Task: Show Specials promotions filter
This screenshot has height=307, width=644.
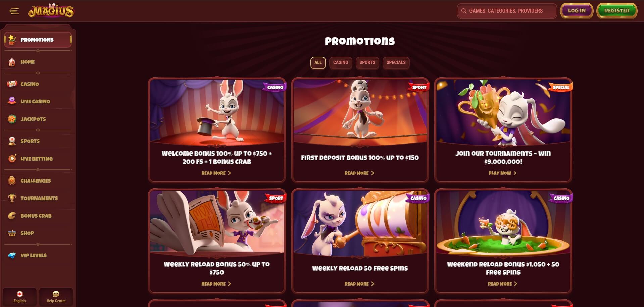Action: (396, 62)
